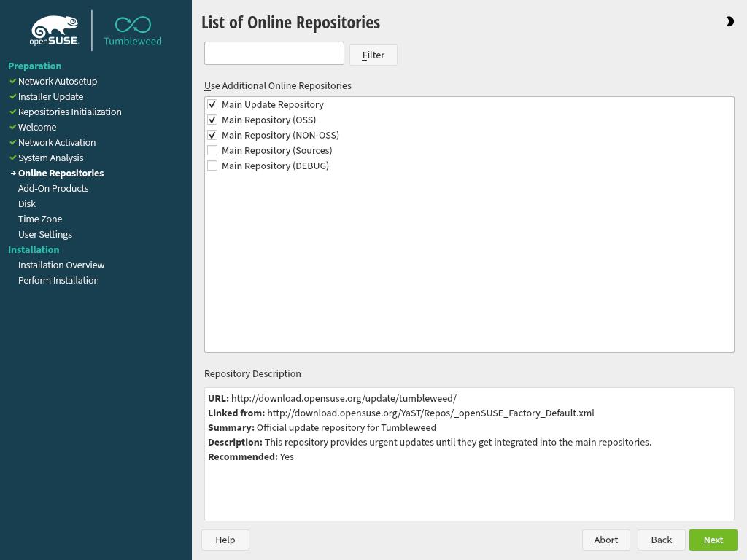This screenshot has height=560, width=747.
Task: Select the 'Main Repository (Sources)' label
Action: [276, 150]
